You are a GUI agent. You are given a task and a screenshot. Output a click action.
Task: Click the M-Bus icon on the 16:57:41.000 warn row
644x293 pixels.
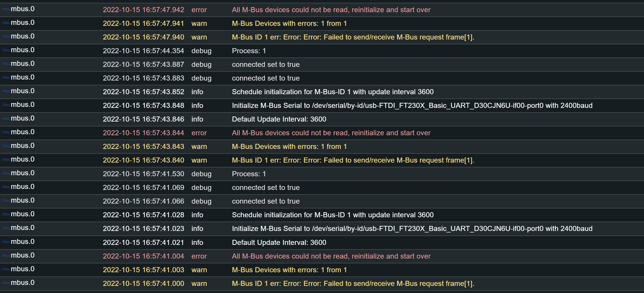click(x=6, y=283)
